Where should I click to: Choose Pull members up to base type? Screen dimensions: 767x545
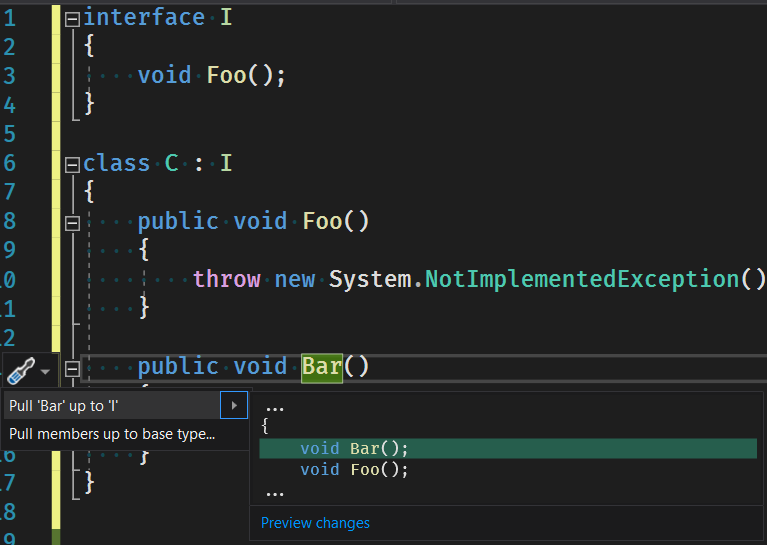112,434
